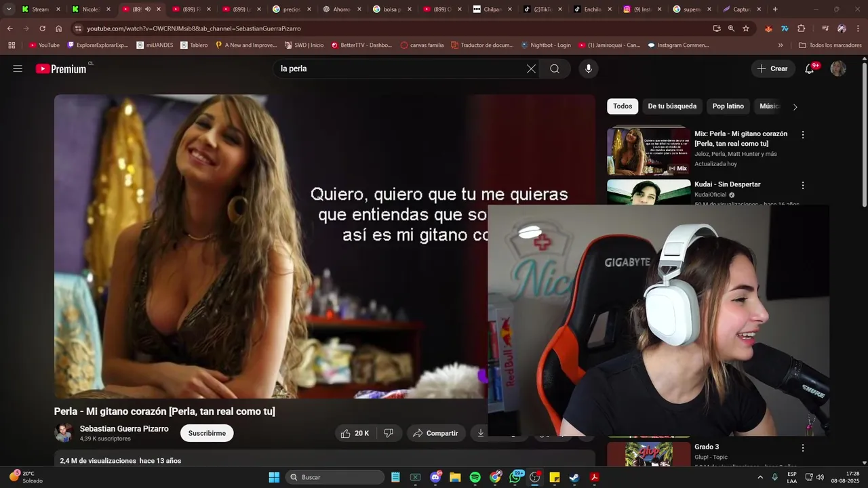
Task: Reload the page in Chrome
Action: tap(42, 28)
